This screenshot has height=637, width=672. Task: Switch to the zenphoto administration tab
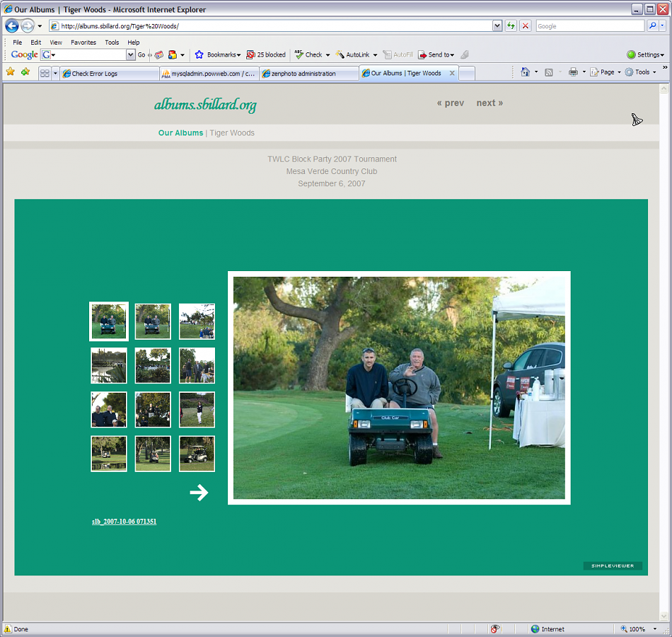point(308,73)
